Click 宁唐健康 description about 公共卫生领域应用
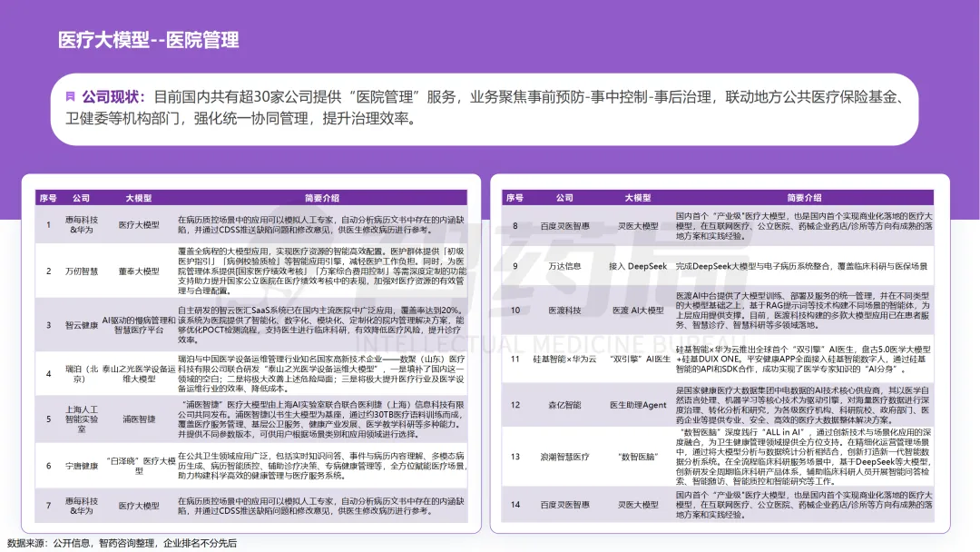The height and width of the screenshot is (552, 980). 322,466
